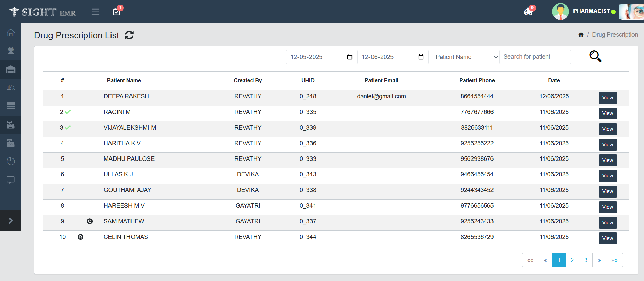Open the calendar picker for the 12-05-2025 date

point(350,57)
